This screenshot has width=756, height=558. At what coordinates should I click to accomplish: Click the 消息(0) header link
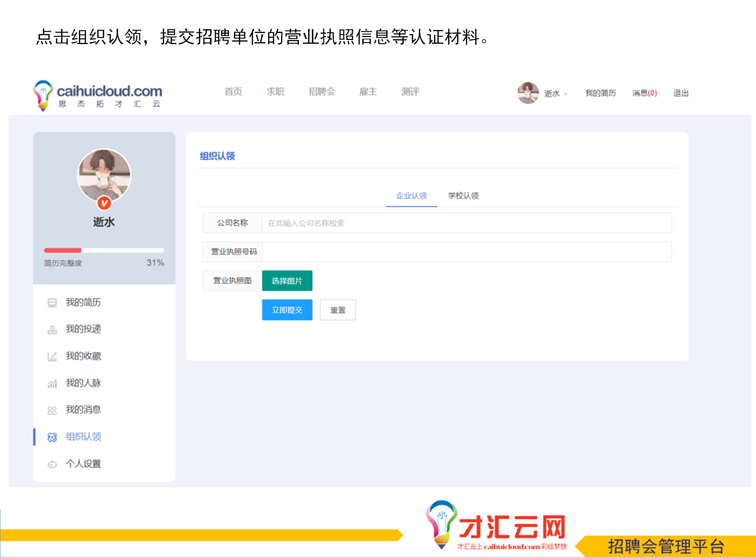pos(645,93)
